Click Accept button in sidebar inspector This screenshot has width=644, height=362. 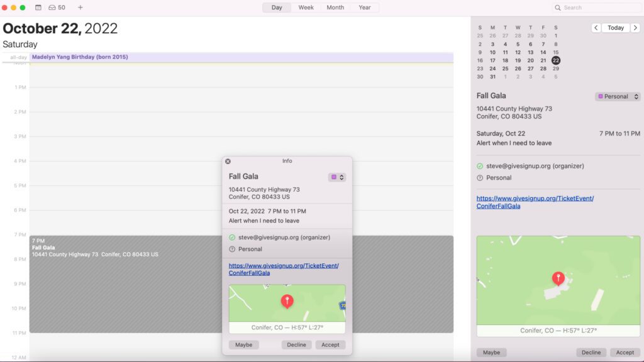tap(625, 352)
